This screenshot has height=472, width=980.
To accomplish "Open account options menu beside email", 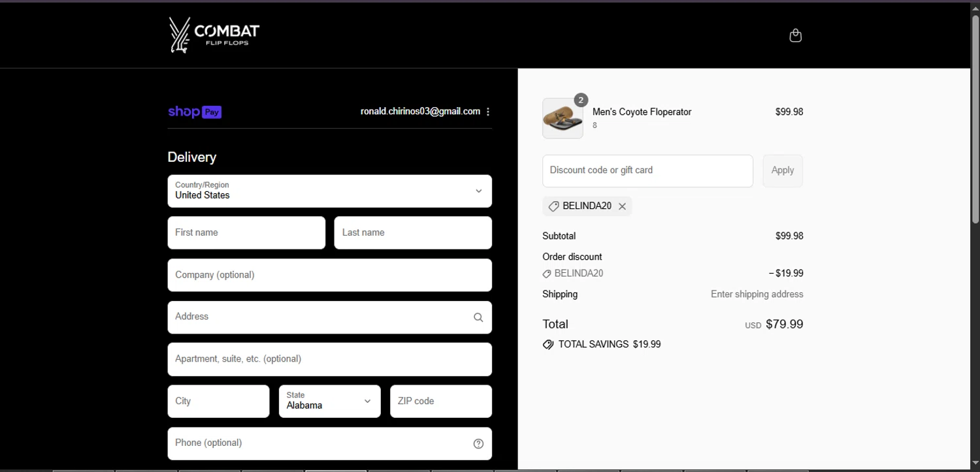I will click(x=487, y=112).
